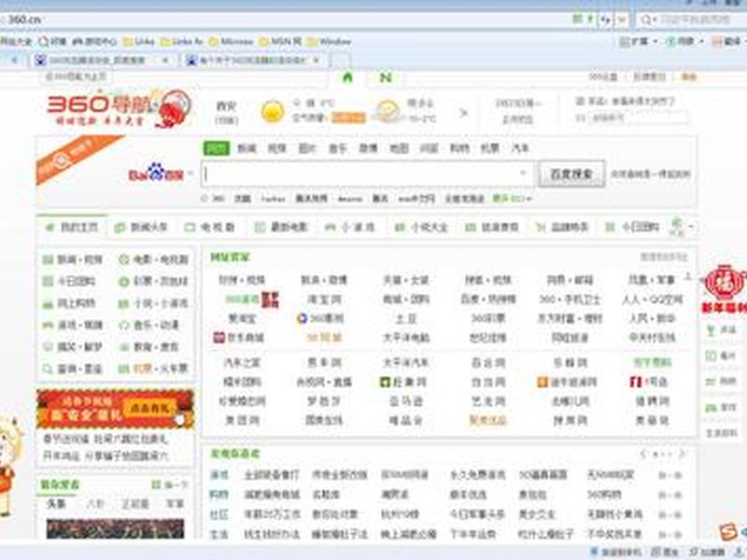
Task: Close the second browser tab
Action: [x=316, y=61]
